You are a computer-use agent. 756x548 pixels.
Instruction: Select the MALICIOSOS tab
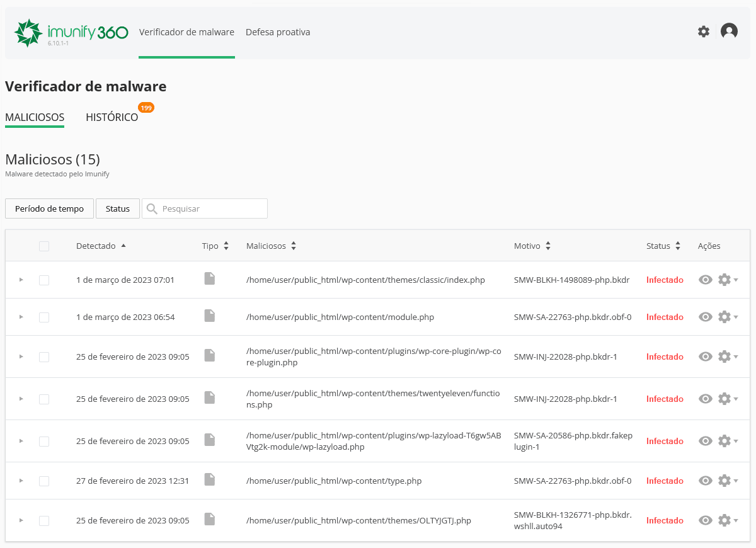pos(35,118)
